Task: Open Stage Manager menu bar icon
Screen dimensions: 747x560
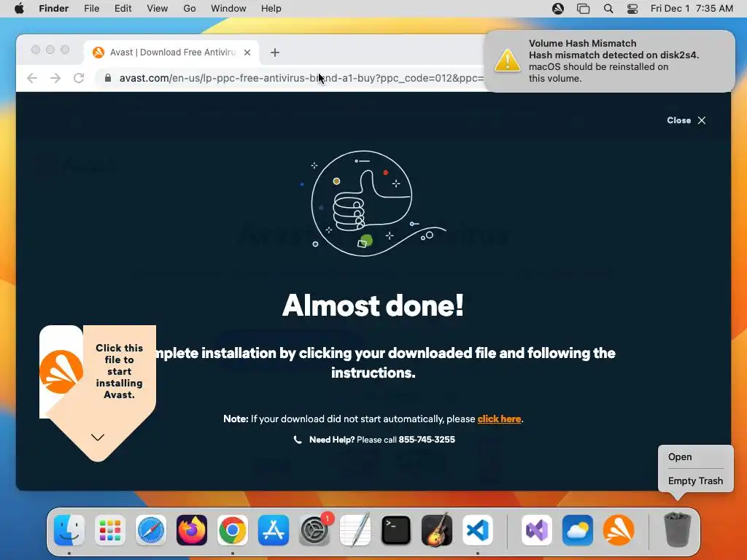Action: 583,9
